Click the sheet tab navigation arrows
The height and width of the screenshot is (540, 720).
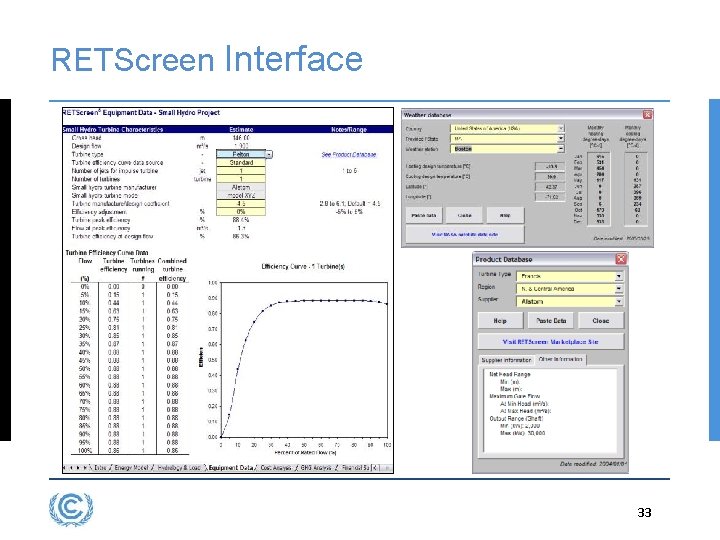[x=75, y=468]
